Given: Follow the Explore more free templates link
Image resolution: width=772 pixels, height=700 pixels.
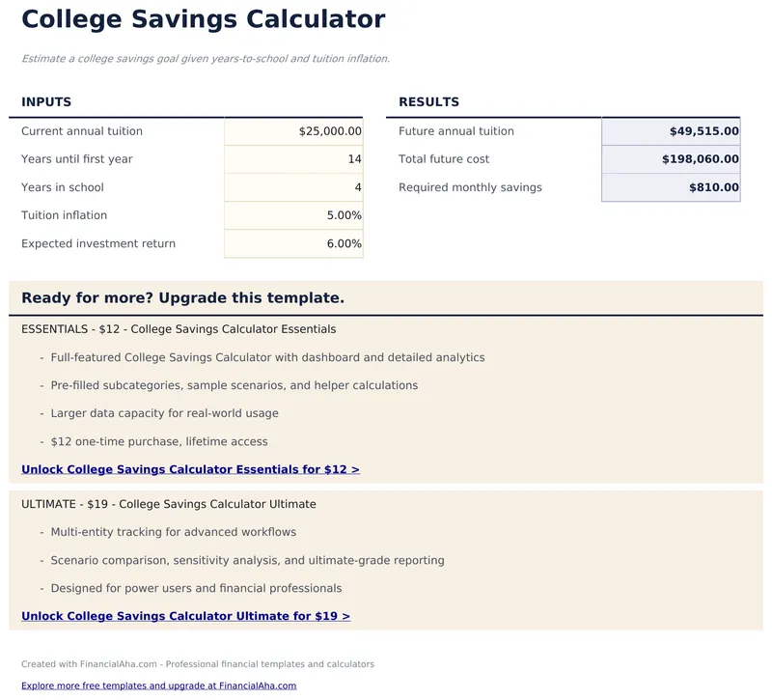Looking at the screenshot, I should point(158,686).
